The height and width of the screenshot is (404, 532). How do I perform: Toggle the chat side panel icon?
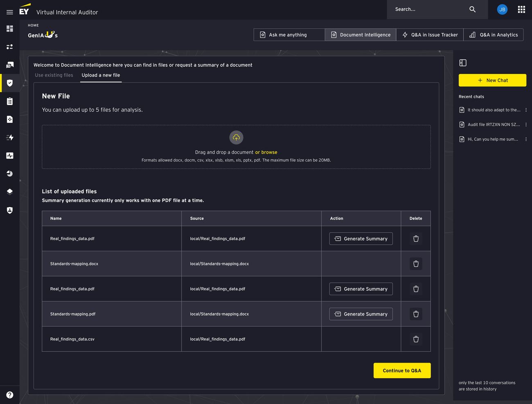463,63
